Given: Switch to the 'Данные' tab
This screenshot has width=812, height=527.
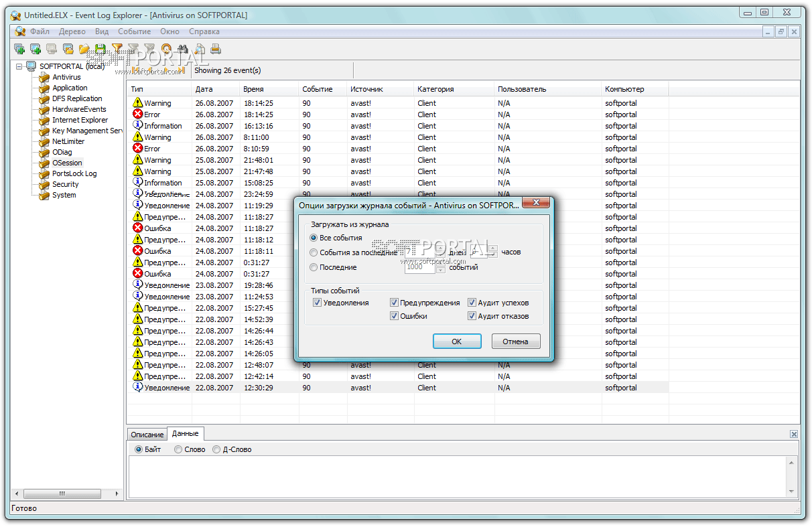Looking at the screenshot, I should [186, 433].
